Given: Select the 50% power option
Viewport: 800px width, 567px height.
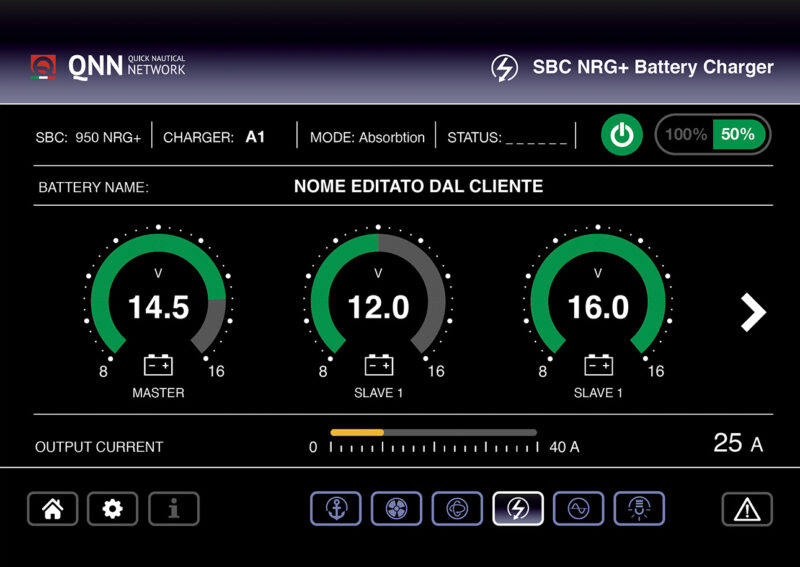Looking at the screenshot, I should (738, 135).
